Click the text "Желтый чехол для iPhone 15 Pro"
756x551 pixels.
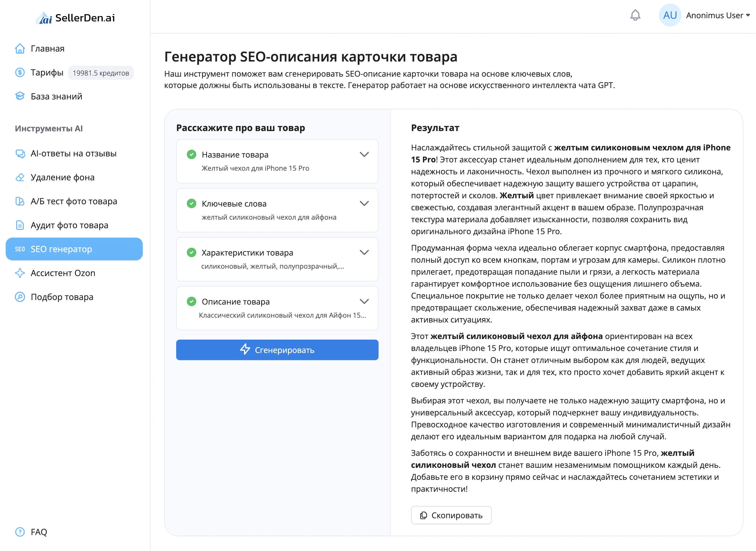255,168
